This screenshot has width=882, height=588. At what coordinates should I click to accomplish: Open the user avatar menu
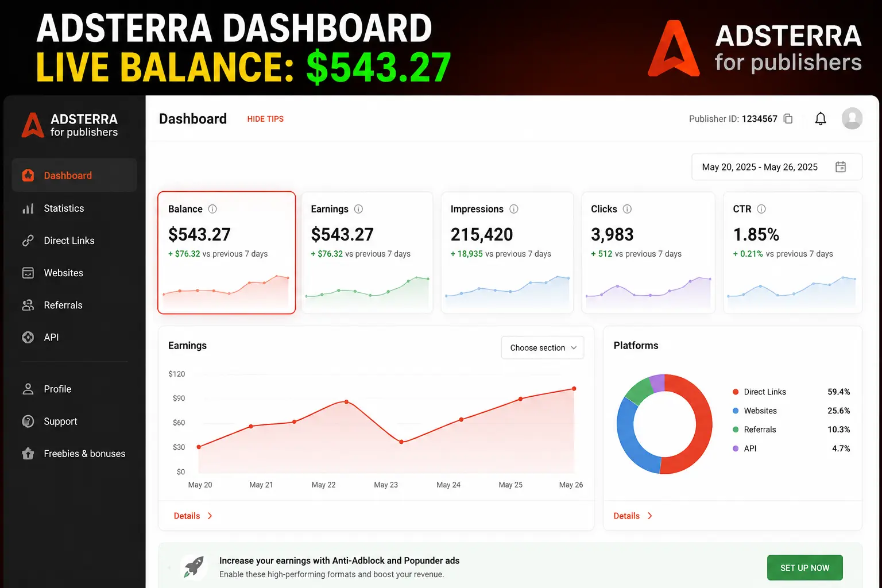(x=852, y=118)
